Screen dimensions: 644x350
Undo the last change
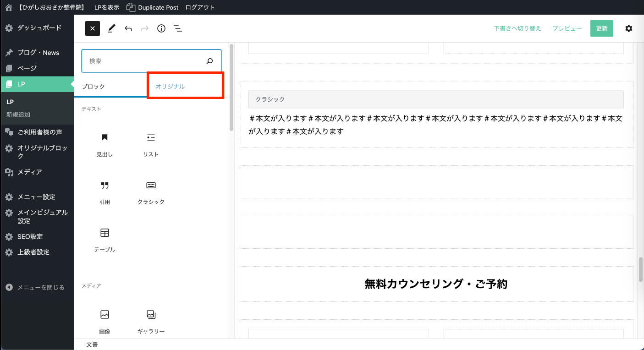tap(128, 28)
